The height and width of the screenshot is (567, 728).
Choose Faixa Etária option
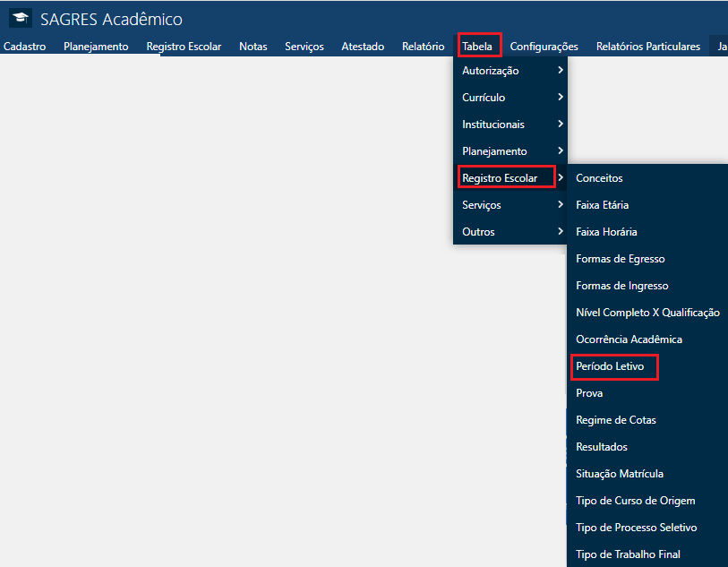point(603,205)
